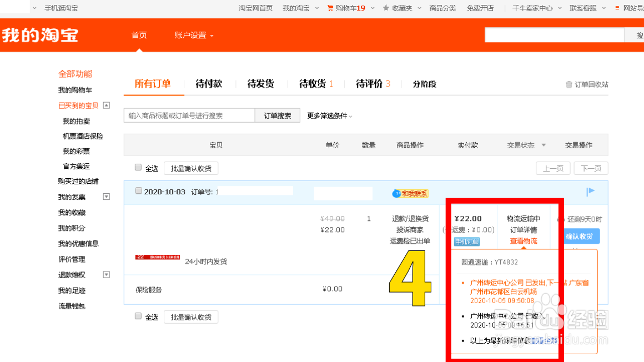Image resolution: width=644 pixels, height=362 pixels.
Task: Open 我的足迹 in sidebar
Action: pyautogui.click(x=72, y=290)
